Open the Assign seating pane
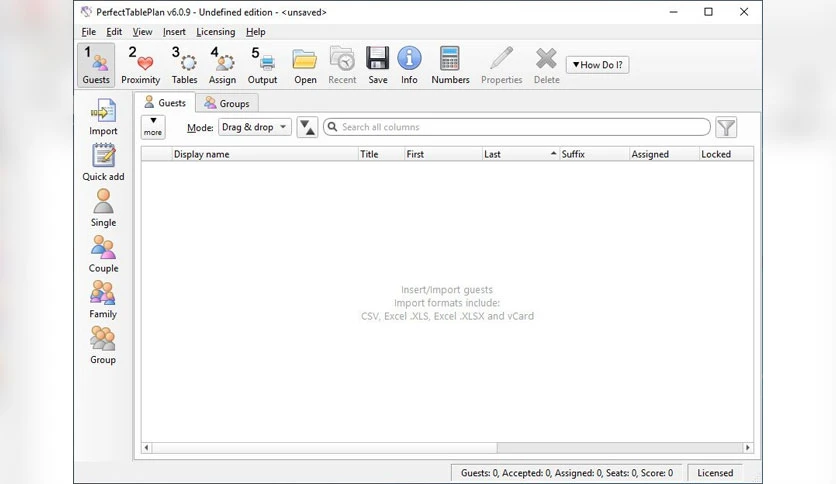 click(222, 66)
